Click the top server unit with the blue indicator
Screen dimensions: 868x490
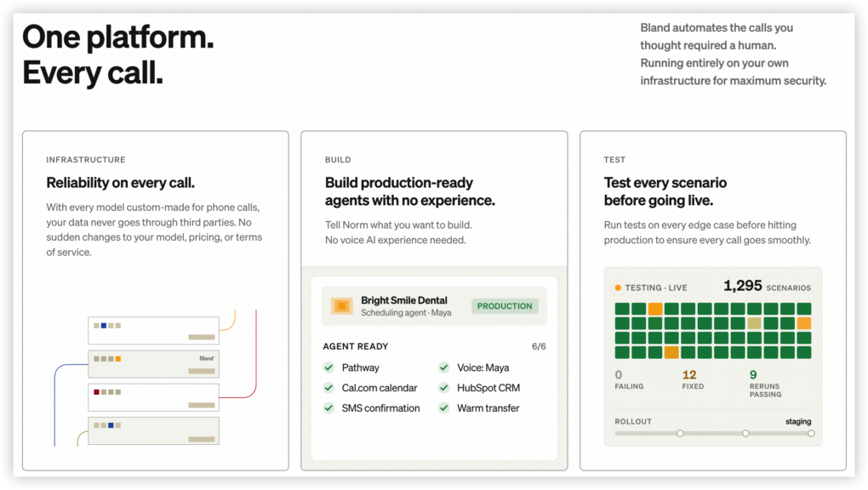pos(153,331)
